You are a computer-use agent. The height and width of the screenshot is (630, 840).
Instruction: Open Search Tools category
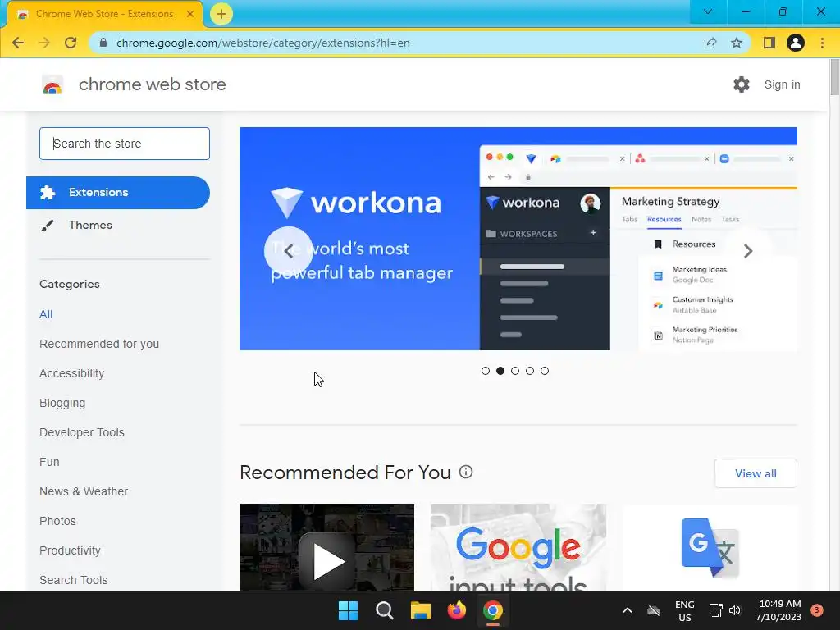73,580
